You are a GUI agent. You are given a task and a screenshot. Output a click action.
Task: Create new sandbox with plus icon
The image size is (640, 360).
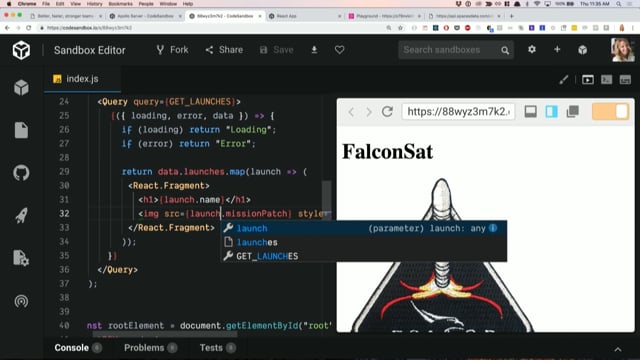click(x=557, y=49)
